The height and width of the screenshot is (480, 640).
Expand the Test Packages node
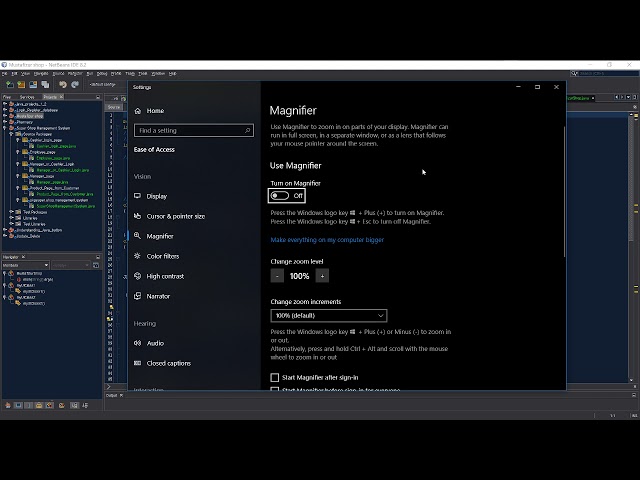tap(11, 212)
